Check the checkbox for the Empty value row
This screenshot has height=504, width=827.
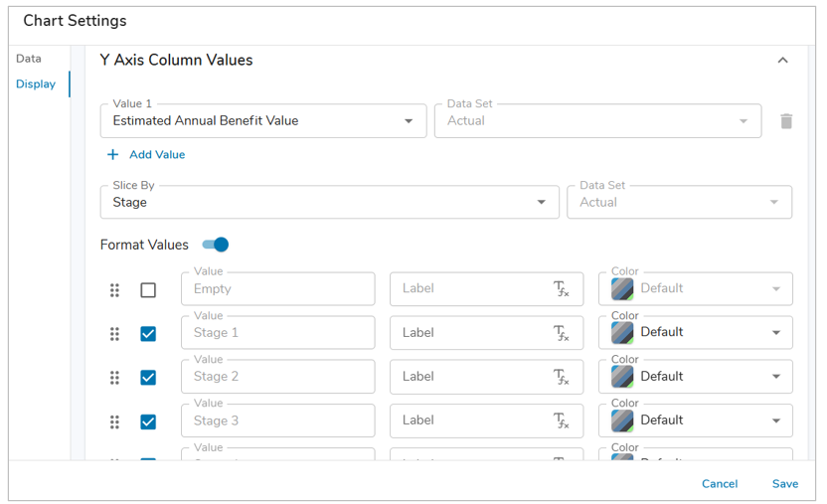148,290
